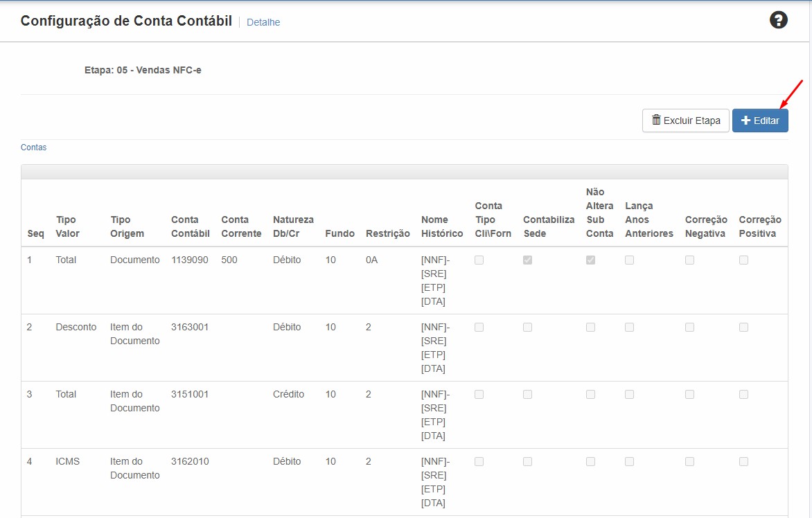Click the trash icon on Excluir Etapa
This screenshot has width=812, height=518.
pyautogui.click(x=656, y=120)
